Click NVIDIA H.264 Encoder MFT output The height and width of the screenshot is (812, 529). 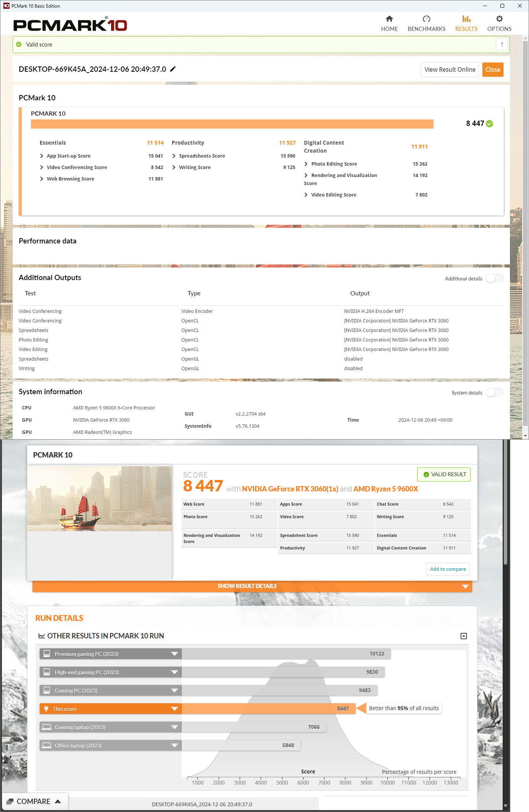(x=374, y=311)
